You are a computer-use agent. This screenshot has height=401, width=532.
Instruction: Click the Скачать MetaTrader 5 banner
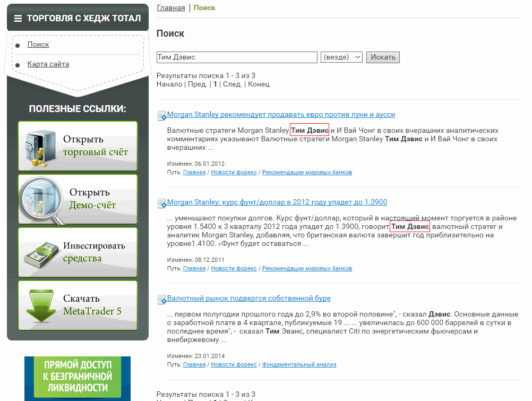pos(78,305)
